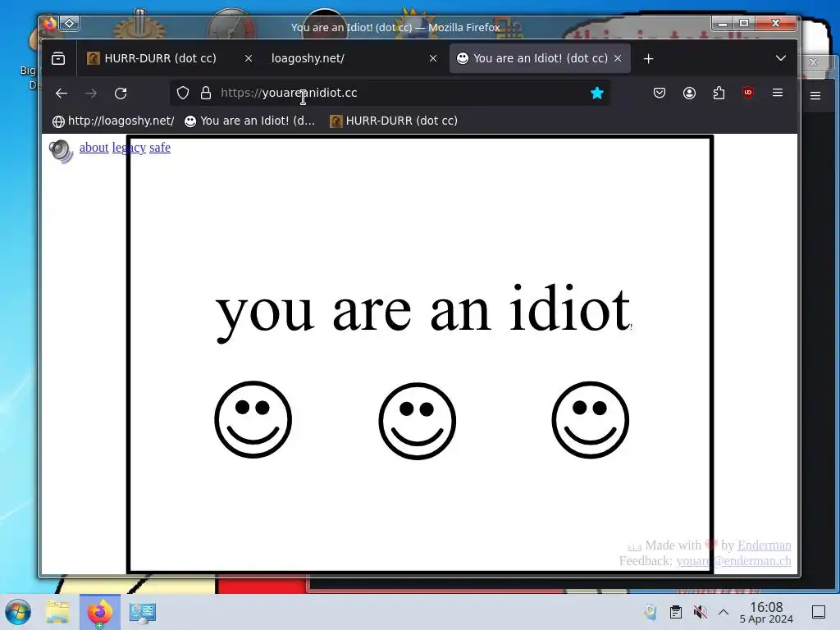Close the HURR-DURR tab
The height and width of the screenshot is (630, 840).
pos(248,58)
